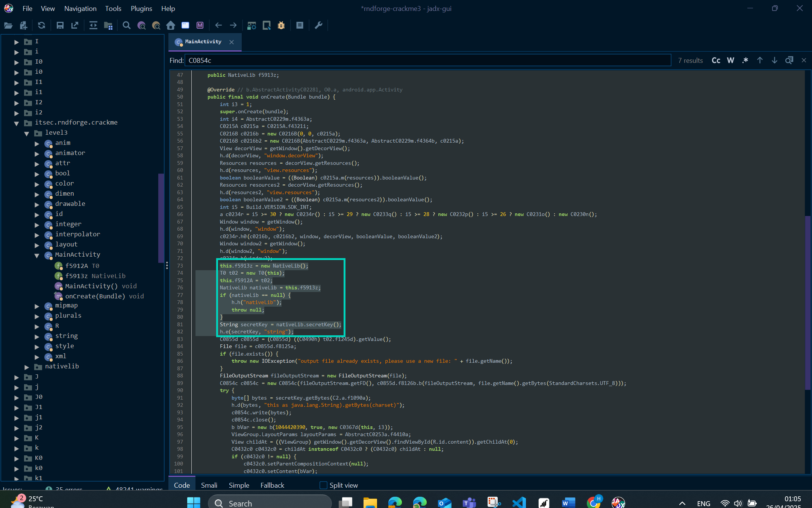Open the debugger bug icon

[x=281, y=25]
